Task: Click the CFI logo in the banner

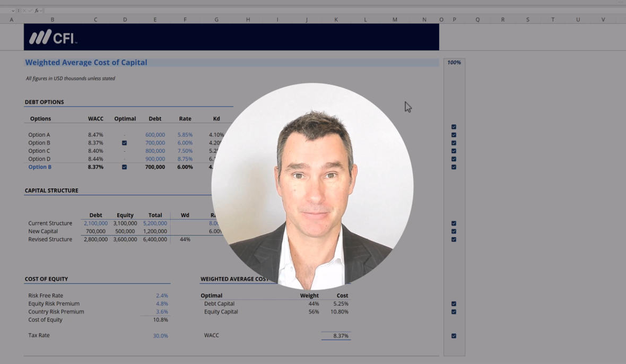Action: [x=53, y=37]
